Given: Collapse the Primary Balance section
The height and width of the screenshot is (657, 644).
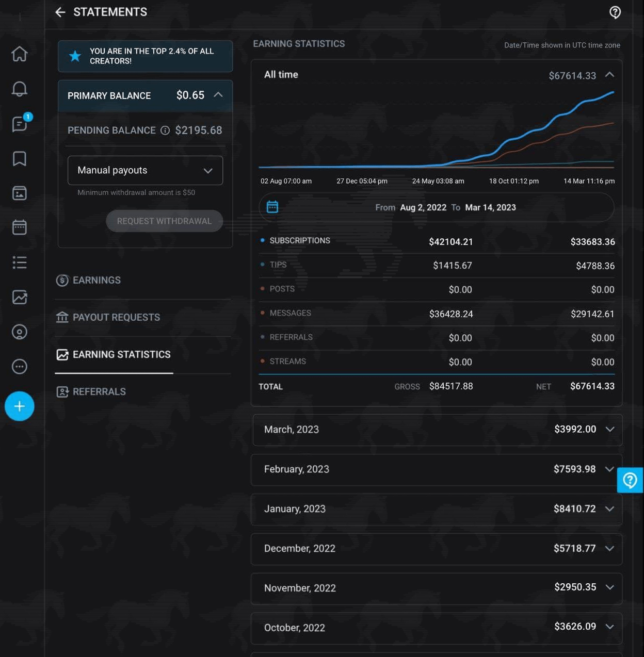Looking at the screenshot, I should 218,95.
